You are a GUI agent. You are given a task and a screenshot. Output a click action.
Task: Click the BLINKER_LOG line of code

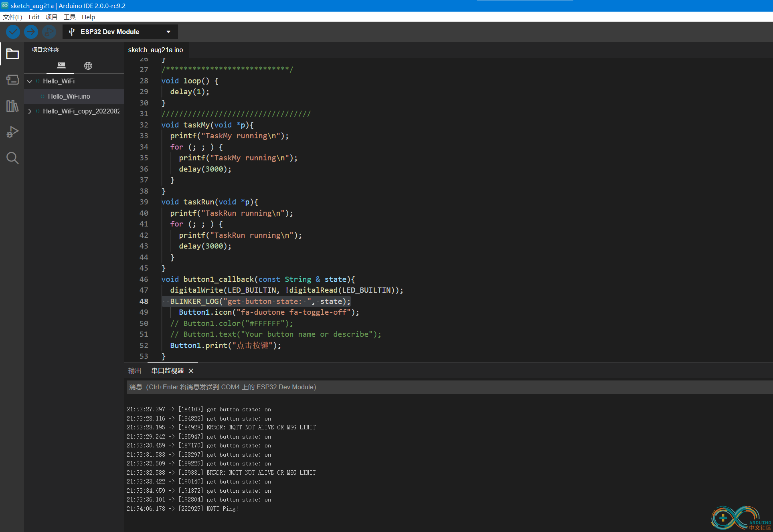pyautogui.click(x=260, y=301)
